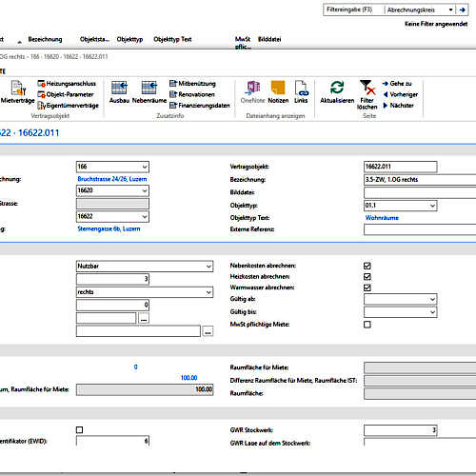This screenshot has width=476, height=476.
Task: Open the Wohnräume link
Action: pyautogui.click(x=382, y=218)
